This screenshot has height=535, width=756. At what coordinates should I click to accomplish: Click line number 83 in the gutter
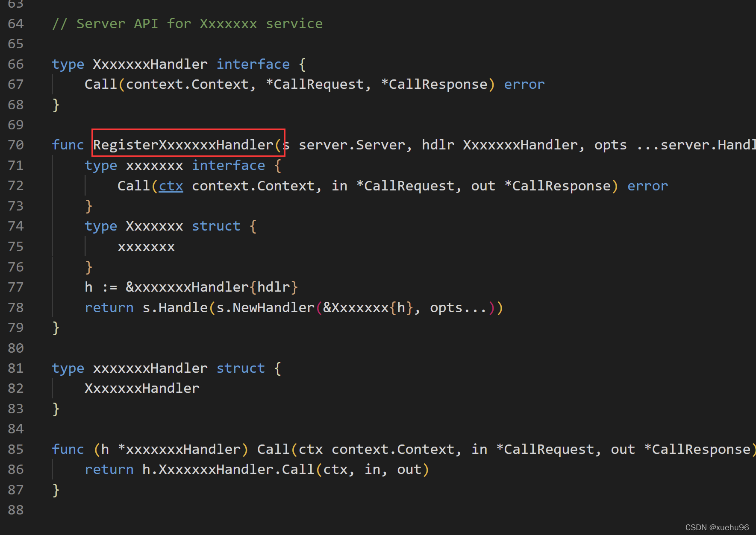(x=16, y=409)
